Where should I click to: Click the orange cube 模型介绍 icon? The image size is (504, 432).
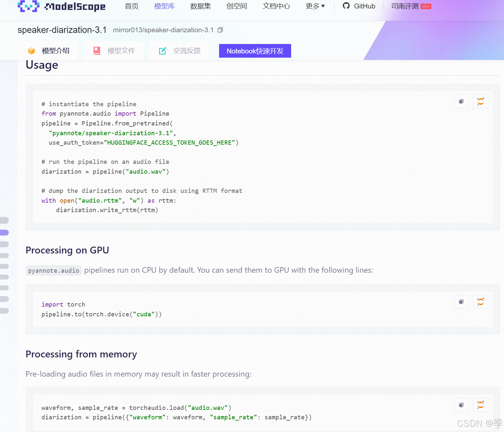coord(31,51)
